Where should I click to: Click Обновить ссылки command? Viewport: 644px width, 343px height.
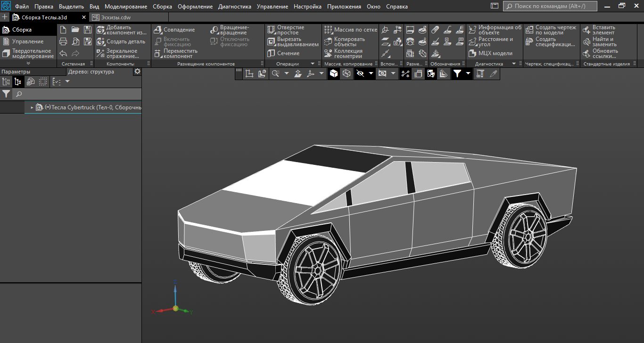tap(600, 53)
